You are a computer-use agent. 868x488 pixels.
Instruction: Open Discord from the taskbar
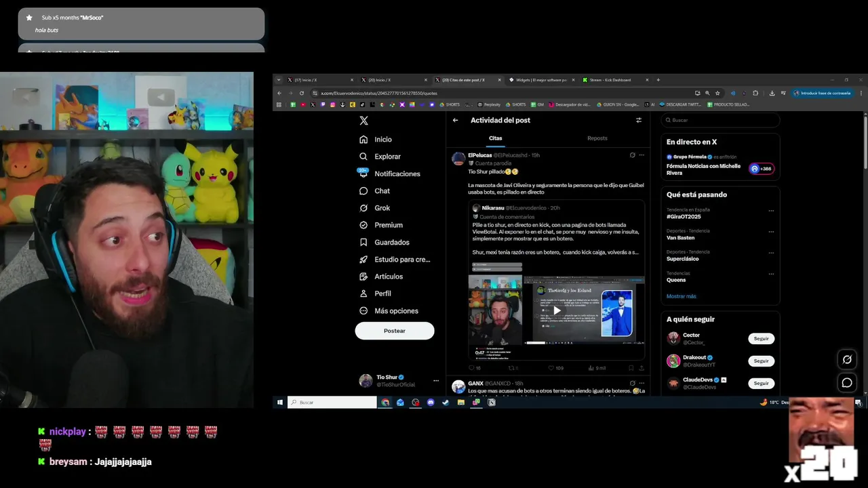430,403
